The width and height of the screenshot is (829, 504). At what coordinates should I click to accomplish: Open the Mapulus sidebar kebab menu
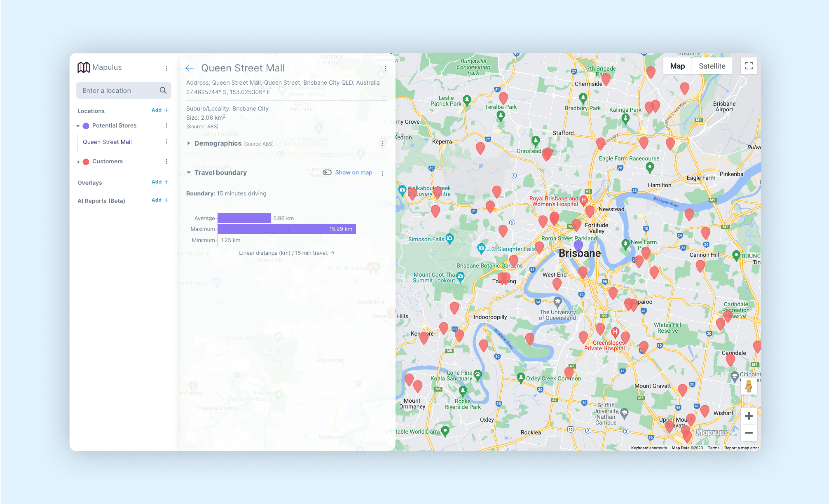[166, 68]
